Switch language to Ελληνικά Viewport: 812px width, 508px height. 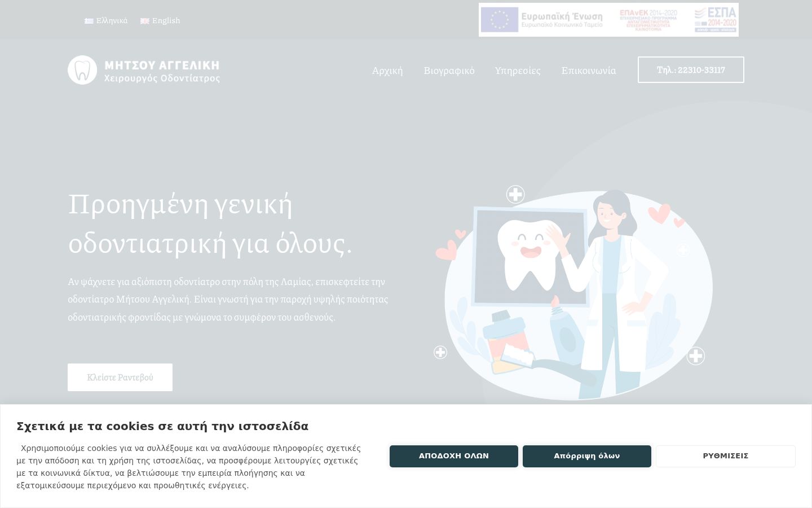click(106, 21)
